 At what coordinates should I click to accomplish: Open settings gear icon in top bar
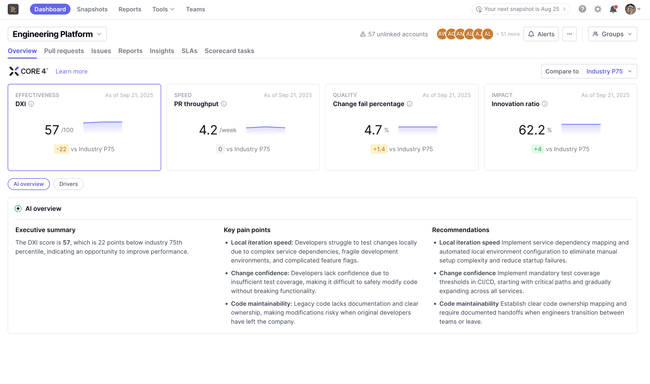tap(598, 9)
